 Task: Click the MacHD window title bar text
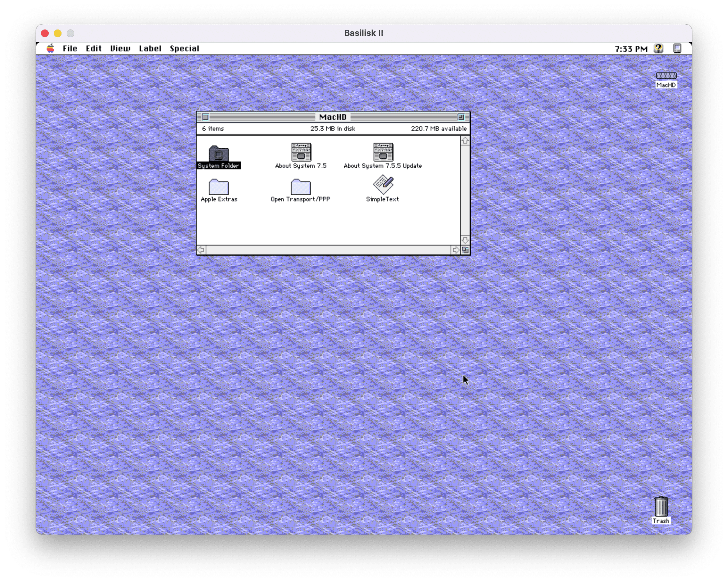[x=333, y=117]
